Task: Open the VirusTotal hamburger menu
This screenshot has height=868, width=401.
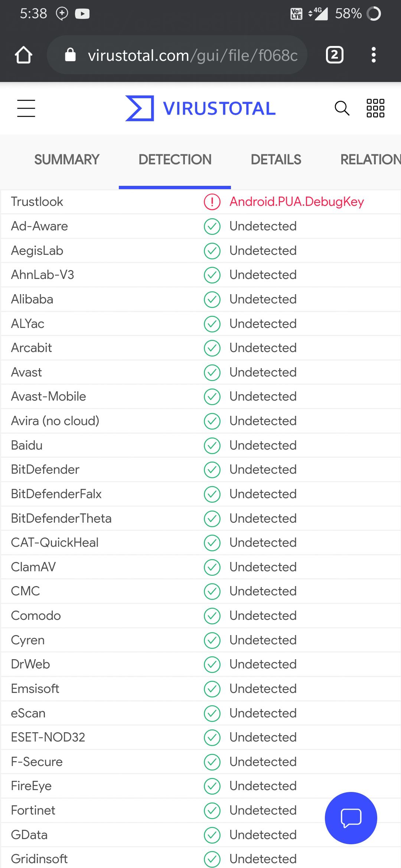Action: pyautogui.click(x=26, y=108)
